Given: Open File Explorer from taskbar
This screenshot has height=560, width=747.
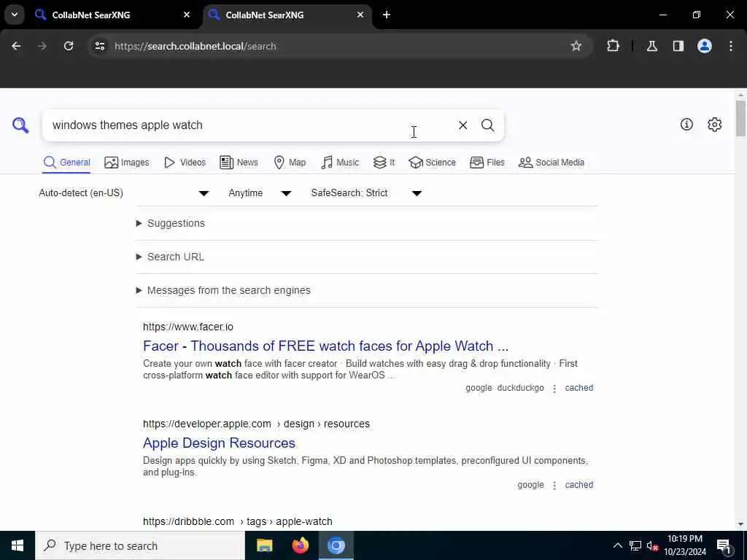Looking at the screenshot, I should [264, 545].
